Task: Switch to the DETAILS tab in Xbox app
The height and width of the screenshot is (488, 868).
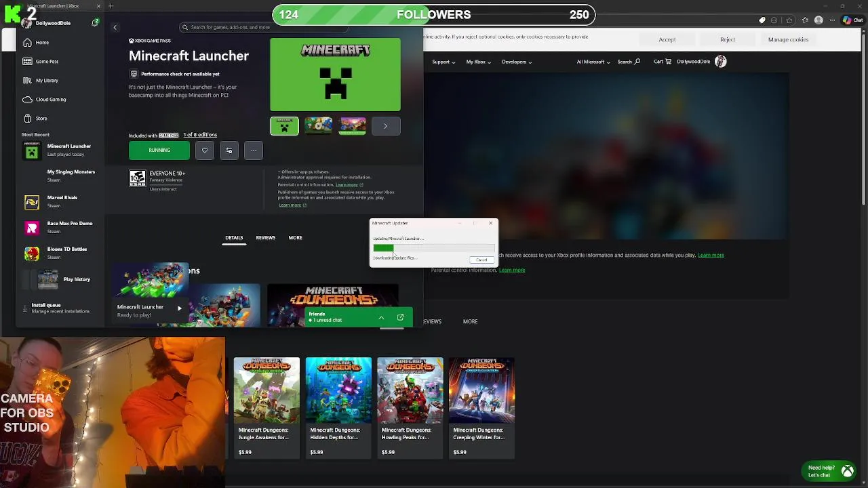Action: (x=234, y=238)
